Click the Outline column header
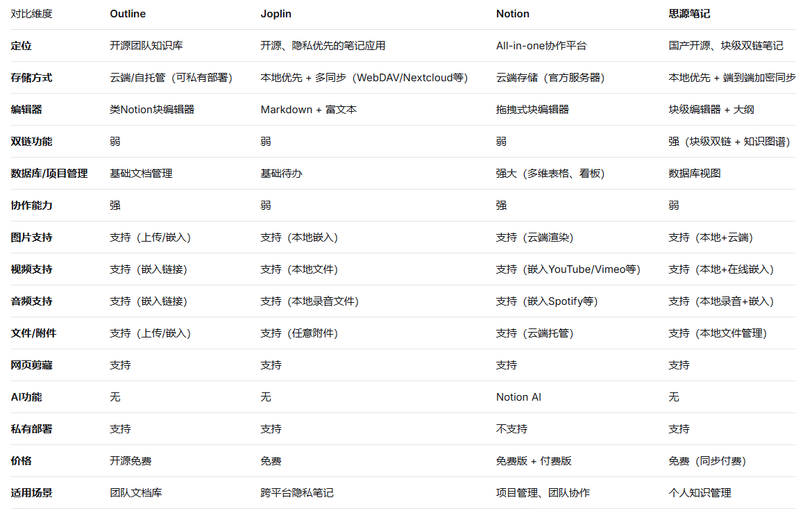The width and height of the screenshot is (812, 509). pos(128,14)
